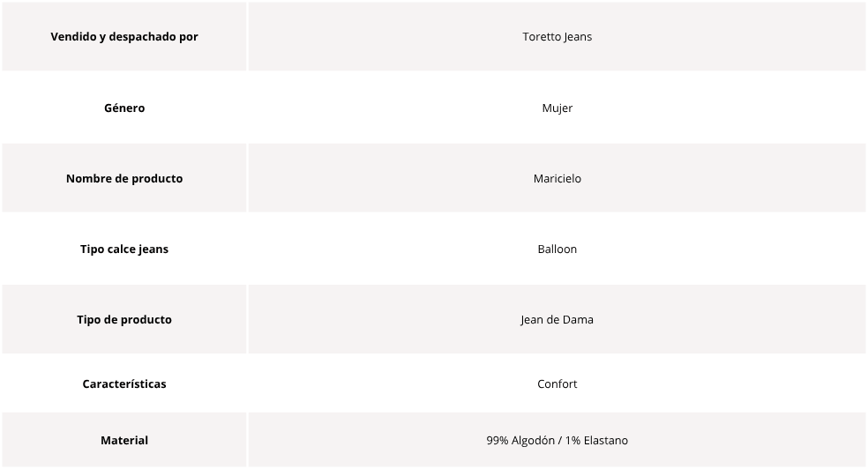Click the "Vendido y despachado por" label
868x469 pixels.
(124, 37)
